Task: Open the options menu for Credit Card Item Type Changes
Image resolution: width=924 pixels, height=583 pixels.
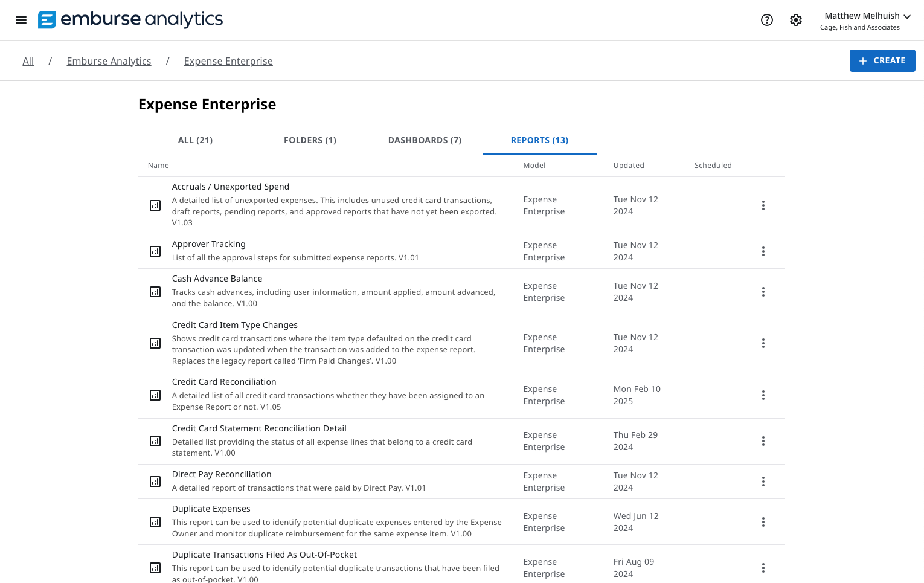Action: pos(763,343)
